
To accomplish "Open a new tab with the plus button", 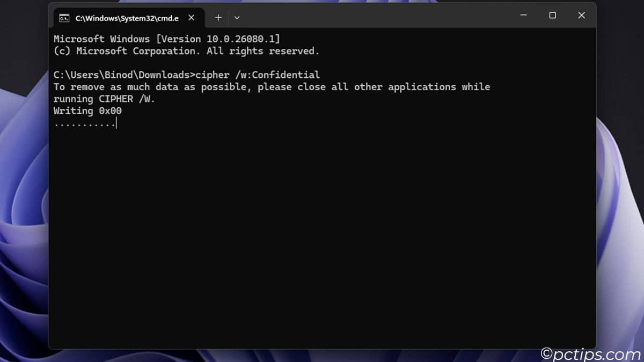I will pos(218,18).
